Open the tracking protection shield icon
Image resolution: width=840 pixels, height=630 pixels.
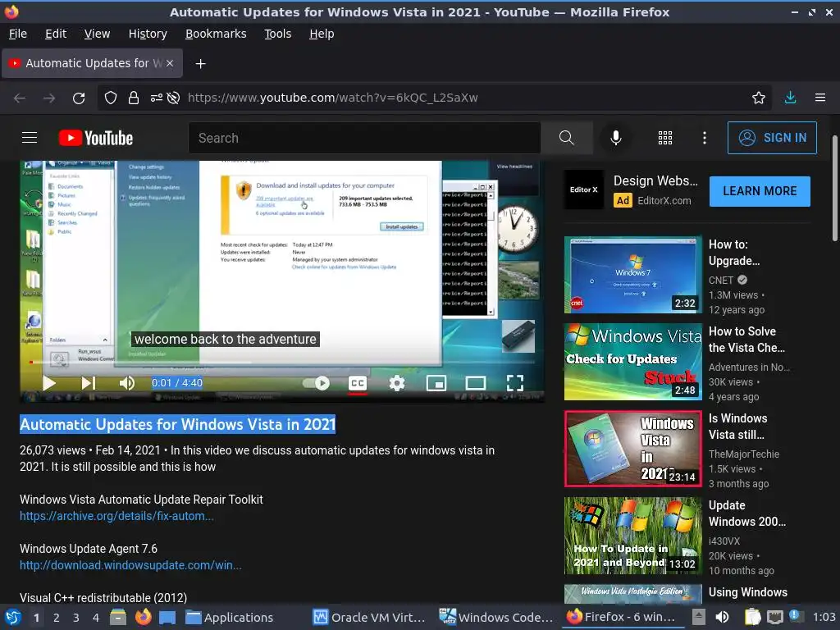(x=111, y=98)
